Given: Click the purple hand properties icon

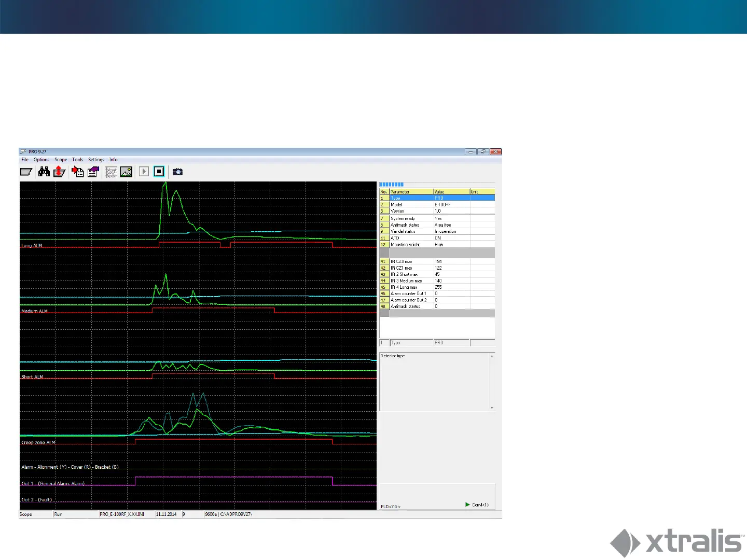Looking at the screenshot, I should [93, 172].
